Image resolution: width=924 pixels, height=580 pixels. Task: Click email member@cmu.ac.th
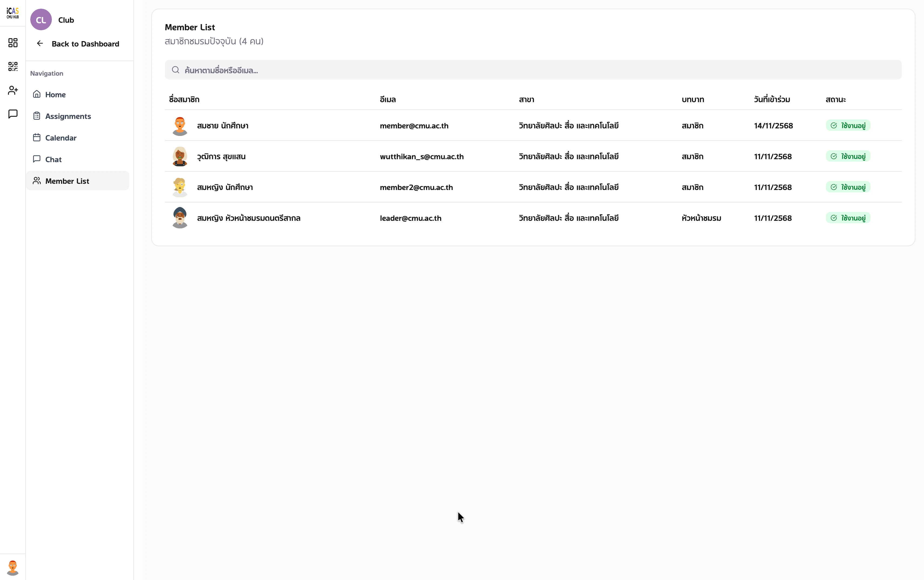click(x=414, y=126)
